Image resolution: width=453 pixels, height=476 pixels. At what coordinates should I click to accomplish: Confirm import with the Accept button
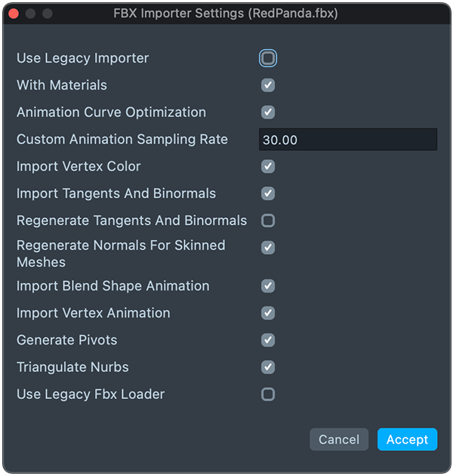pyautogui.click(x=407, y=440)
